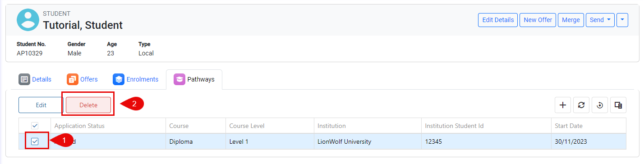Click the student profile avatar icon
This screenshot has height=164, width=644.
click(x=28, y=20)
